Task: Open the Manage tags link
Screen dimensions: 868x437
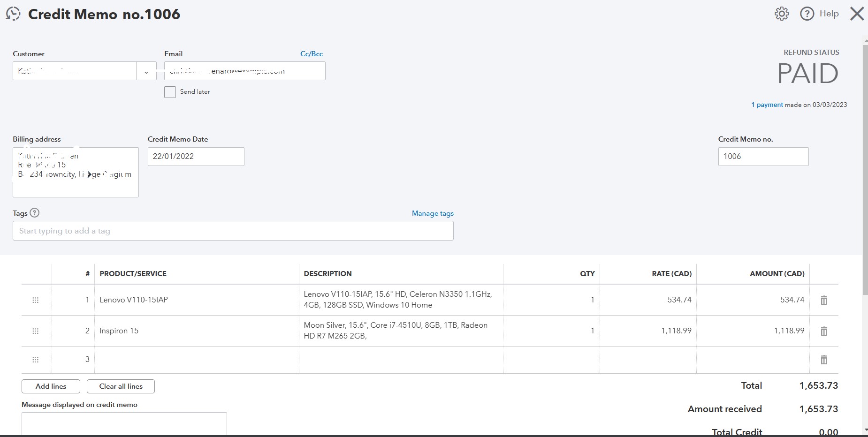Action: coord(433,213)
